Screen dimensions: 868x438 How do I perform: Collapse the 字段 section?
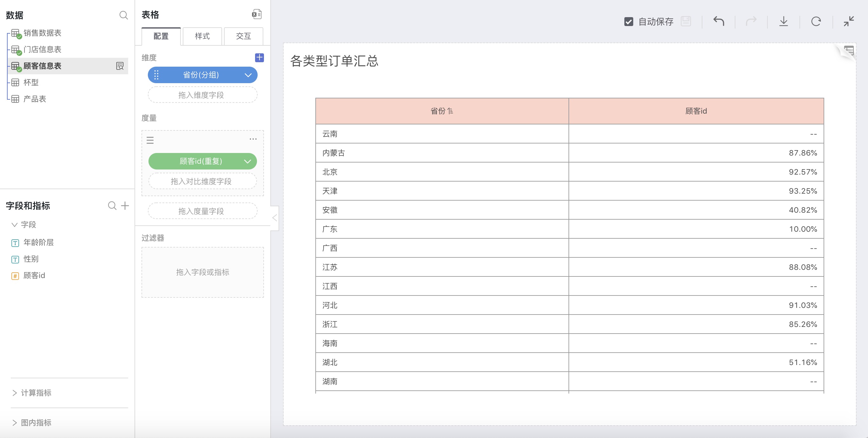pos(15,225)
